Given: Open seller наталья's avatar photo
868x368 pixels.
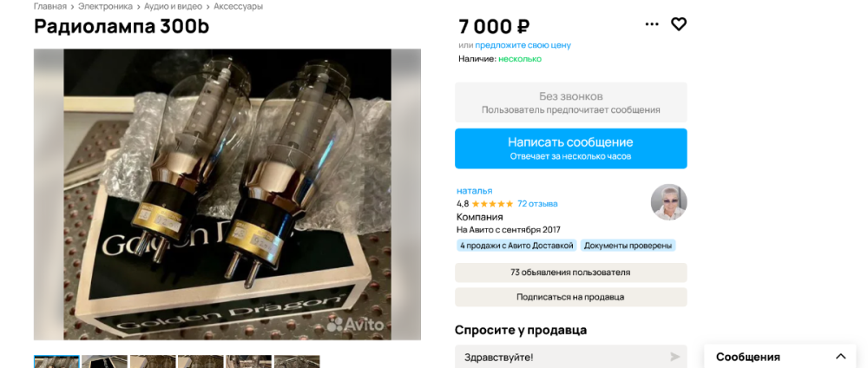Looking at the screenshot, I should [x=668, y=202].
